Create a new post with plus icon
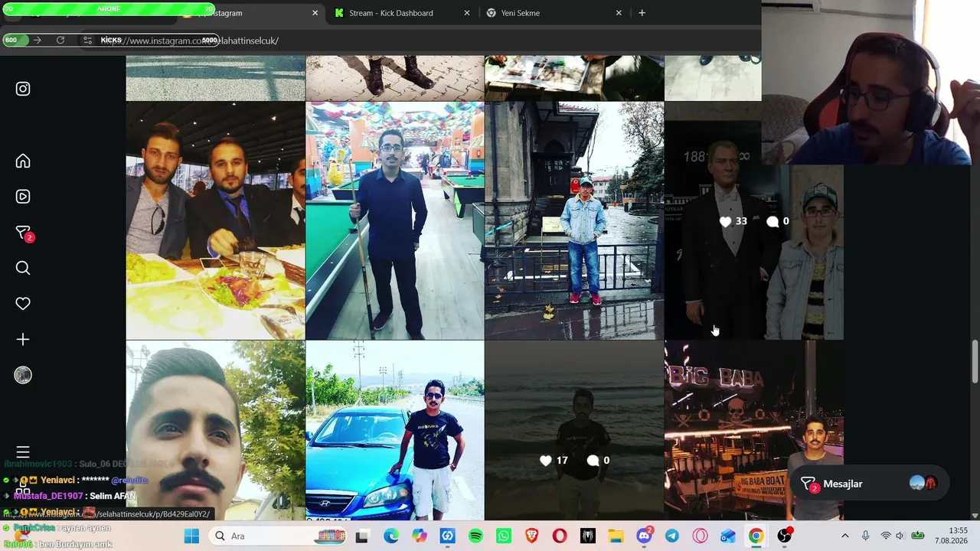This screenshot has height=551, width=980. coord(23,339)
